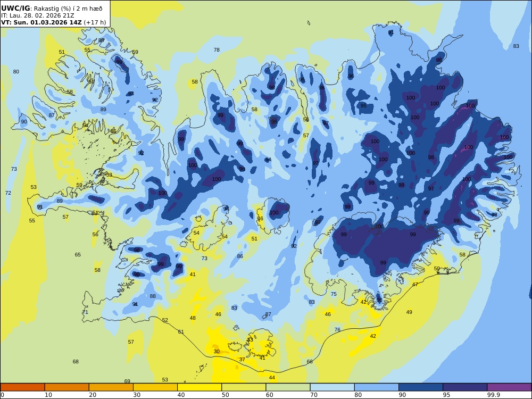Click the pale blue 70–80 legend swatch
532x399 pixels.
tap(332, 387)
